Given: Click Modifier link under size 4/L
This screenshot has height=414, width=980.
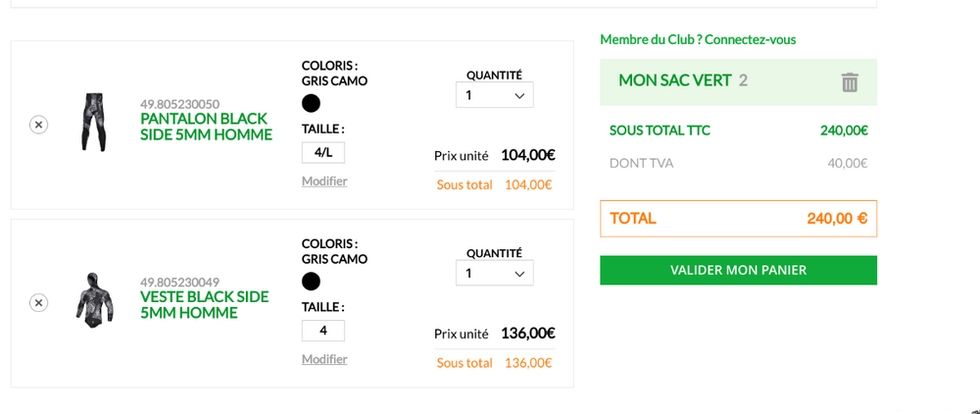Looking at the screenshot, I should [x=324, y=181].
